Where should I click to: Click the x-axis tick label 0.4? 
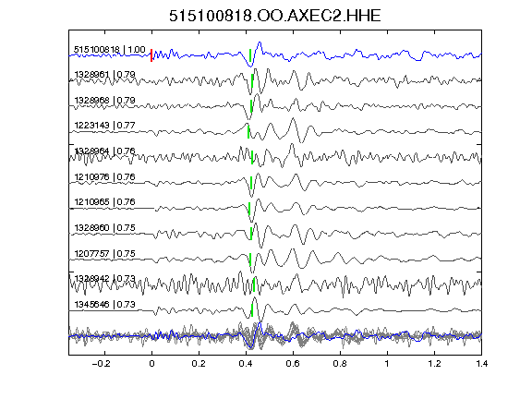[246, 364]
